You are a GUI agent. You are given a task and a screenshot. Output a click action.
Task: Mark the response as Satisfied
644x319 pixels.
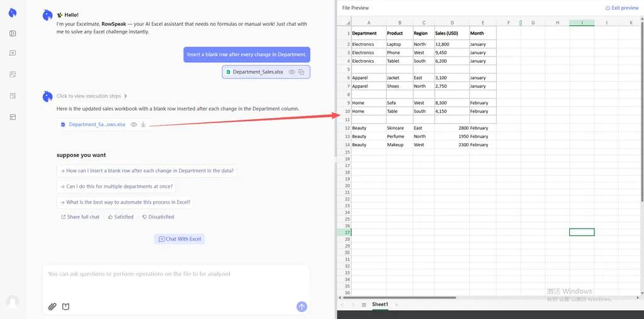121,217
